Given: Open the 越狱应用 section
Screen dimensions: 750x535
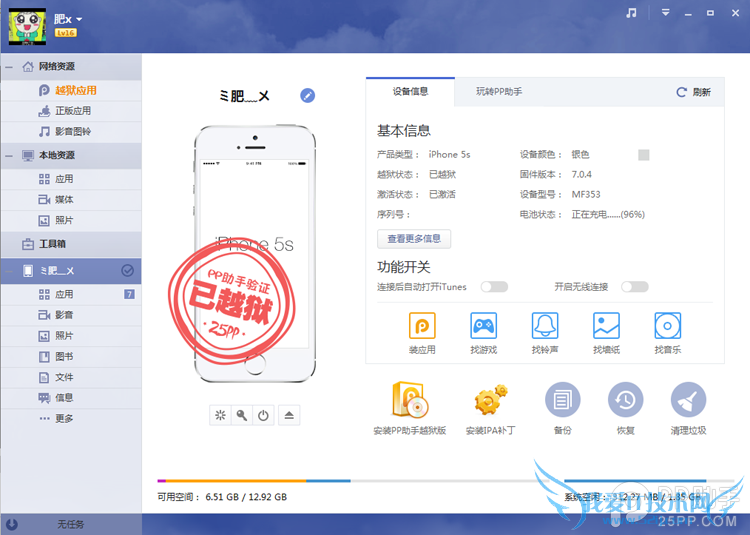Looking at the screenshot, I should tap(71, 90).
